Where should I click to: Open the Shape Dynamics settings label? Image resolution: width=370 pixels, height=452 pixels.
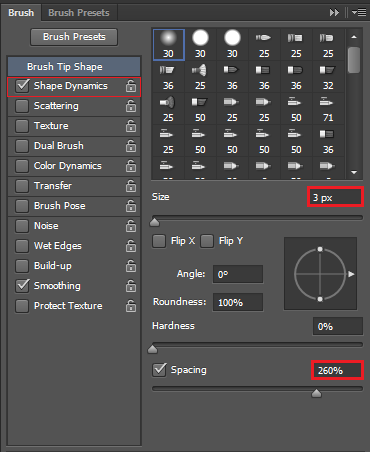pyautogui.click(x=71, y=86)
